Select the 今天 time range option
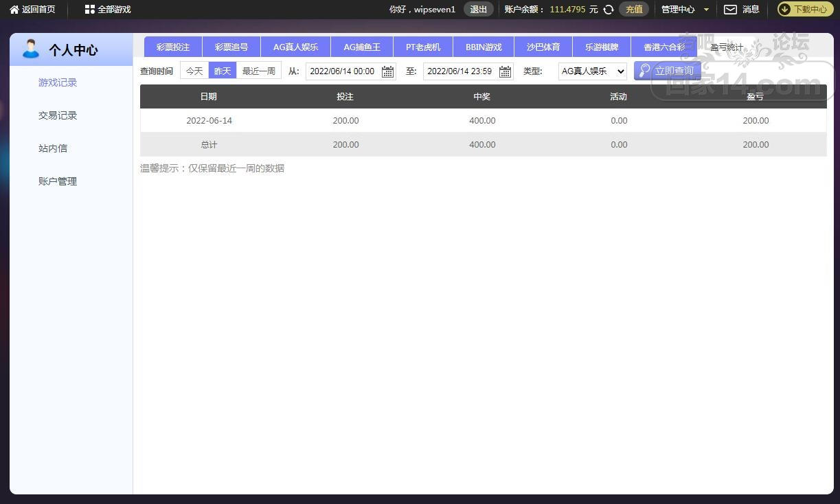Screen dimensions: 840x504 pos(194,71)
